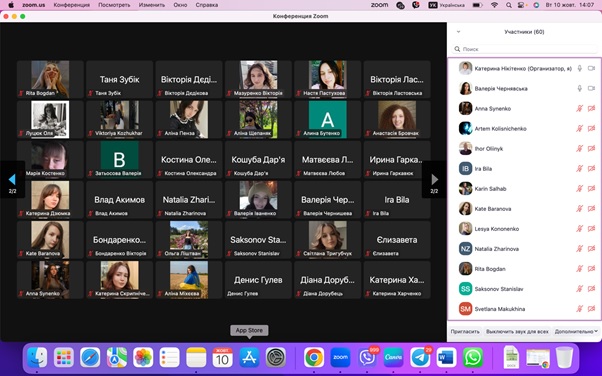The height and width of the screenshot is (376, 602).
Task: Toggle Ihor Oliinyk's camera icon
Action: point(591,148)
